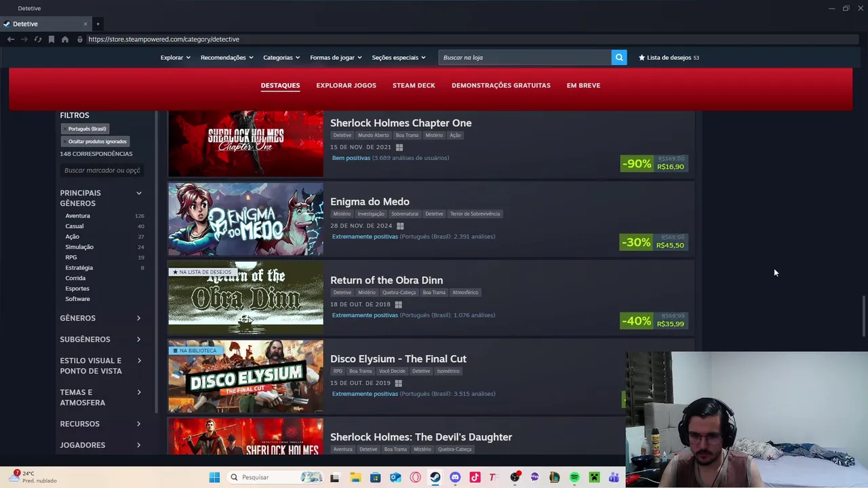Click the browser back arrow
Image resolution: width=868 pixels, height=488 pixels.
(x=11, y=39)
